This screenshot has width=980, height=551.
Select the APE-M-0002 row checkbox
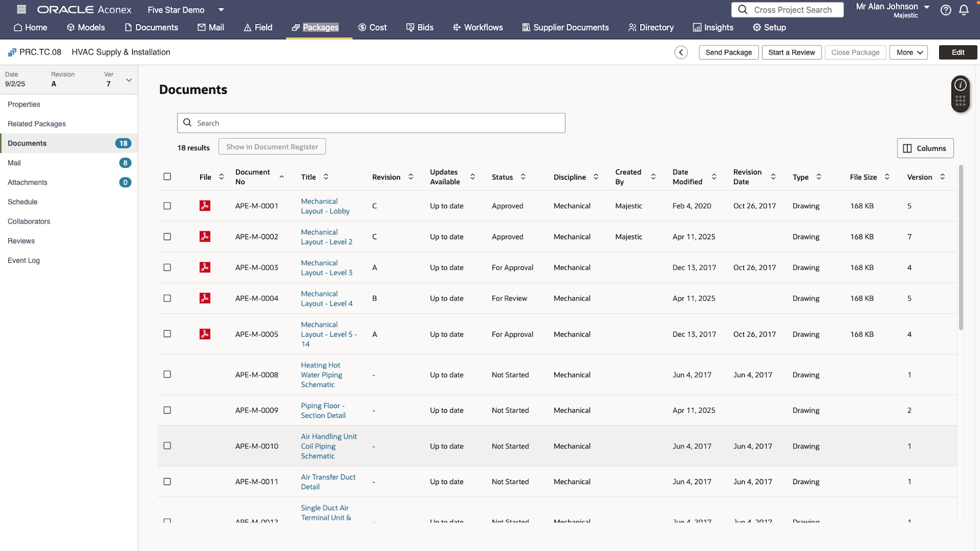click(167, 237)
